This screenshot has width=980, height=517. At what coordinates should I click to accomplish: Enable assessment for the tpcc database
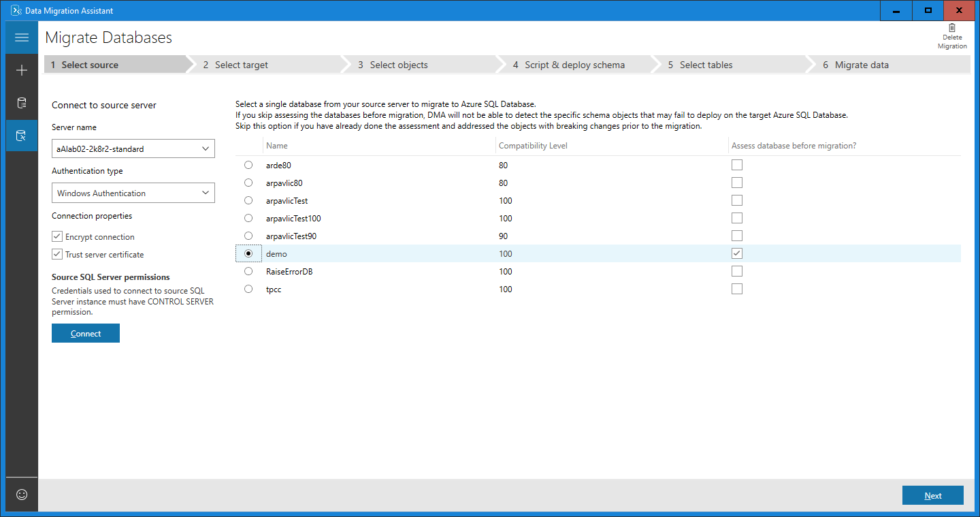click(736, 288)
